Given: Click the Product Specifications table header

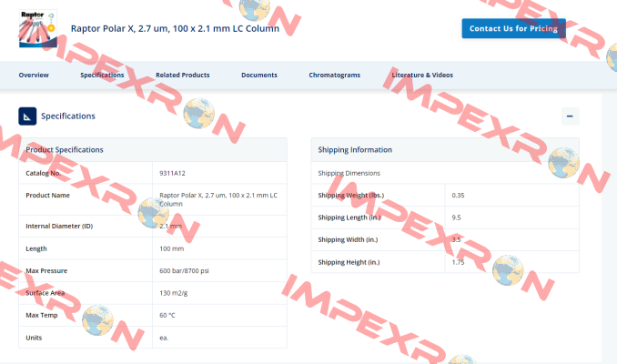Looking at the screenshot, I should tap(153, 149).
